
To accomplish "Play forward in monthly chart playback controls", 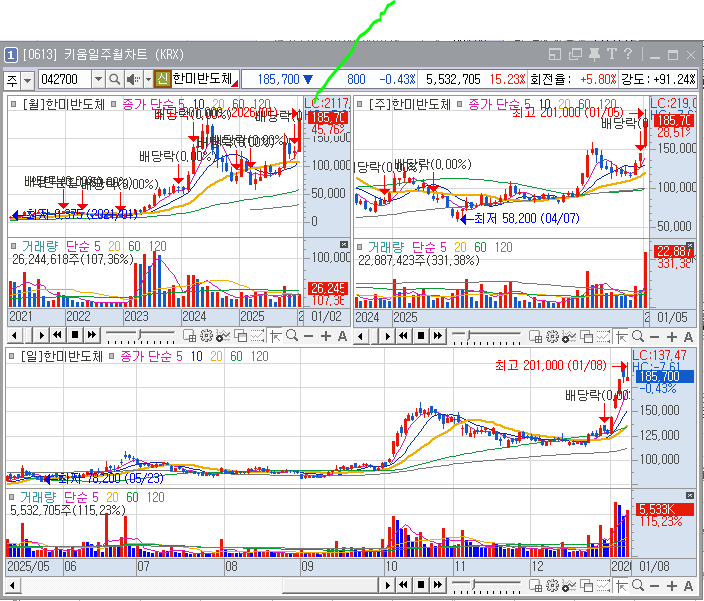I will click(41, 335).
